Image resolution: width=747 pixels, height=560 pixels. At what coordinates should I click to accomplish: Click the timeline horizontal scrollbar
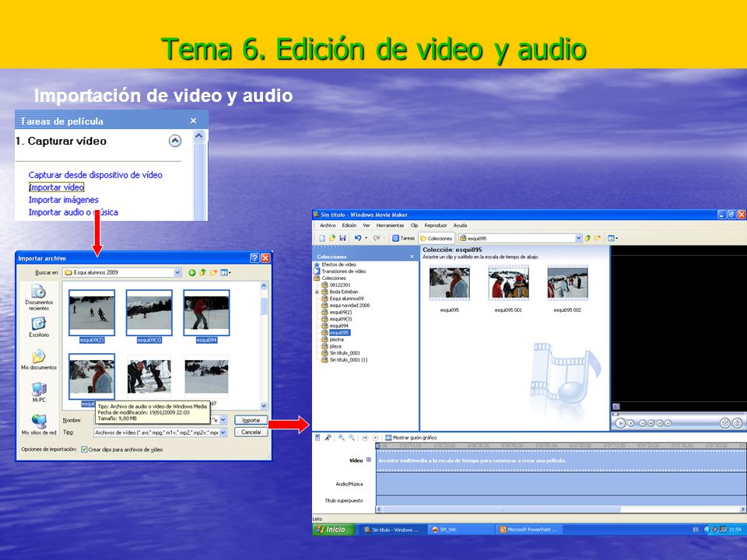tap(561, 509)
